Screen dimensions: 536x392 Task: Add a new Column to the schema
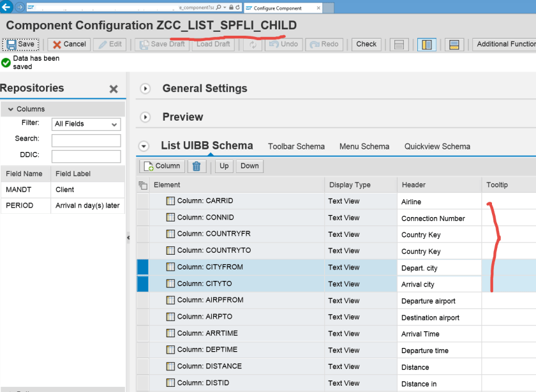click(x=162, y=166)
